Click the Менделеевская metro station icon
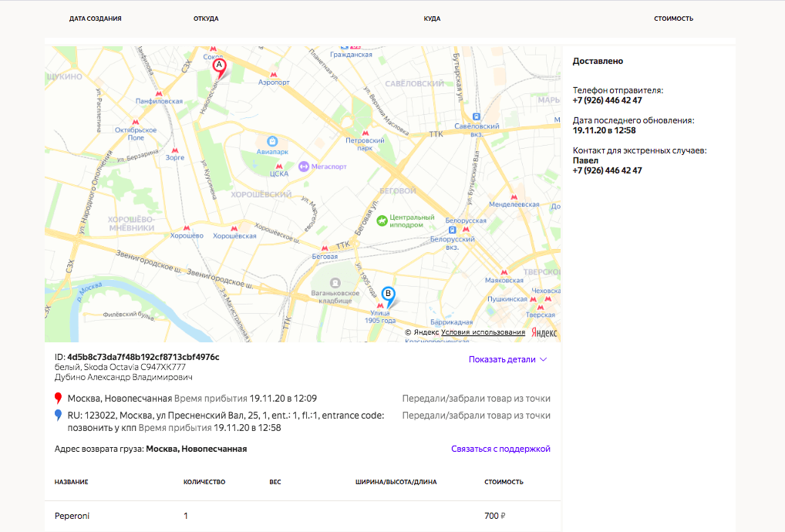Screen dimensions: 785x532 [x=514, y=197]
